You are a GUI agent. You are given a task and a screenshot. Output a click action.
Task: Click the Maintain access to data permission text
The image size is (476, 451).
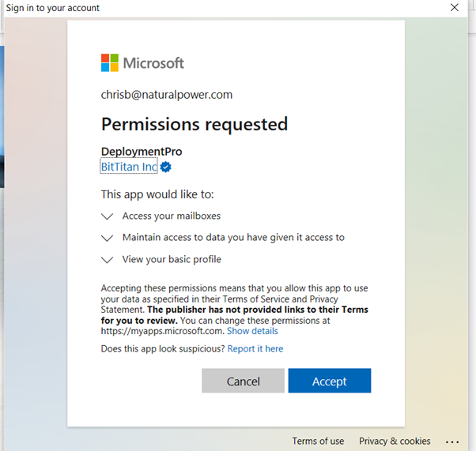click(233, 238)
